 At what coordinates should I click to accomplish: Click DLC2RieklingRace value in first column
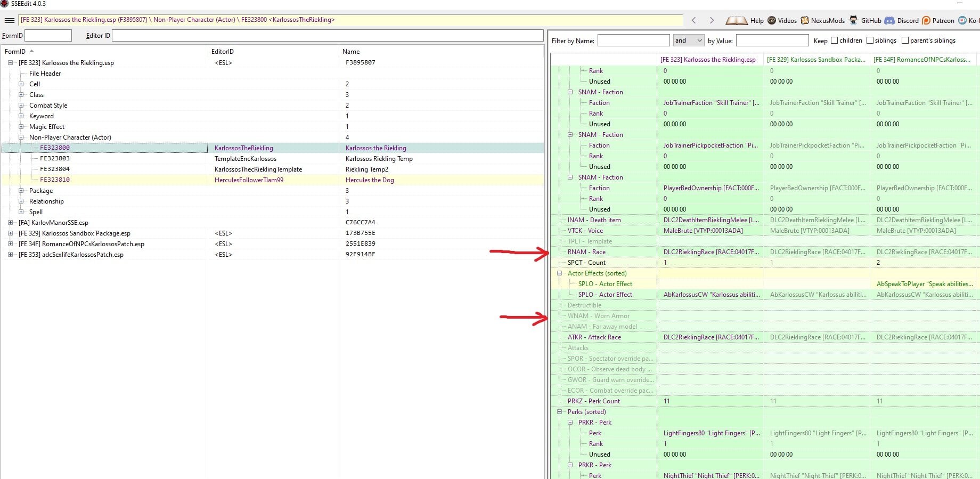click(x=711, y=252)
